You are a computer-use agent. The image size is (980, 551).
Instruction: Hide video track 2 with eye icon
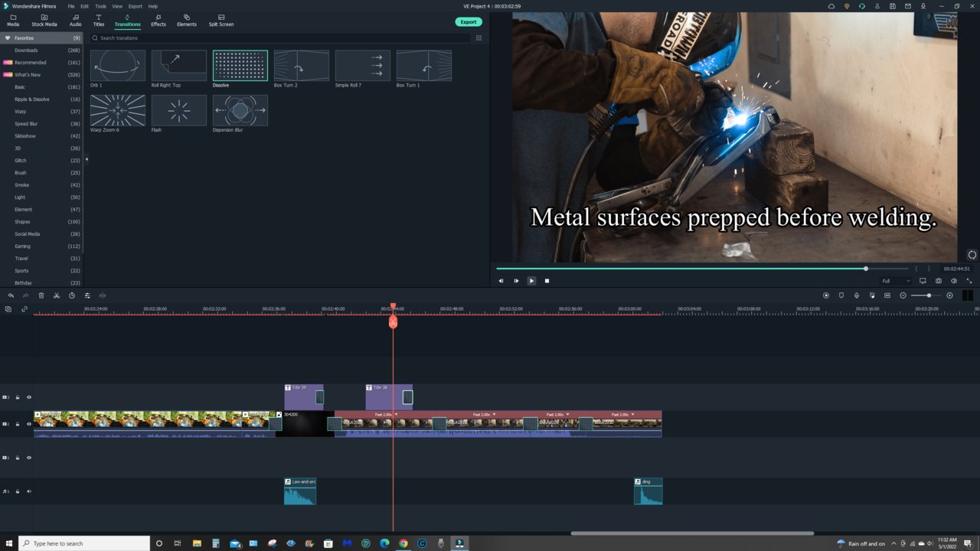pyautogui.click(x=29, y=424)
